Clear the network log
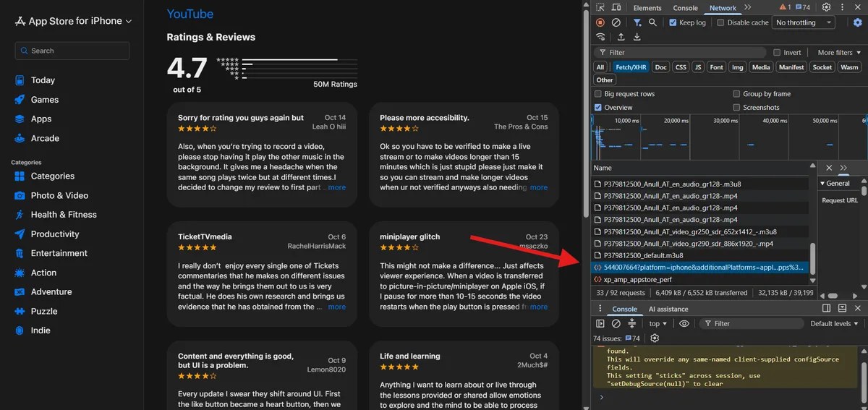The width and height of the screenshot is (868, 410). click(616, 22)
